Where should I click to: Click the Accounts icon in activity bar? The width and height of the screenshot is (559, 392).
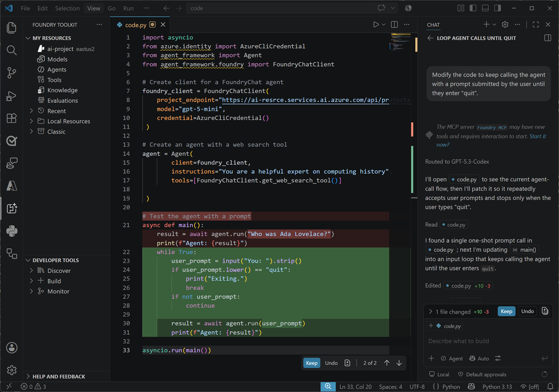12,348
